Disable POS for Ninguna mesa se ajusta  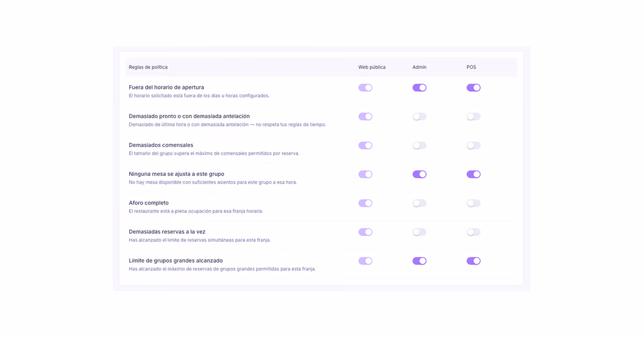(473, 174)
